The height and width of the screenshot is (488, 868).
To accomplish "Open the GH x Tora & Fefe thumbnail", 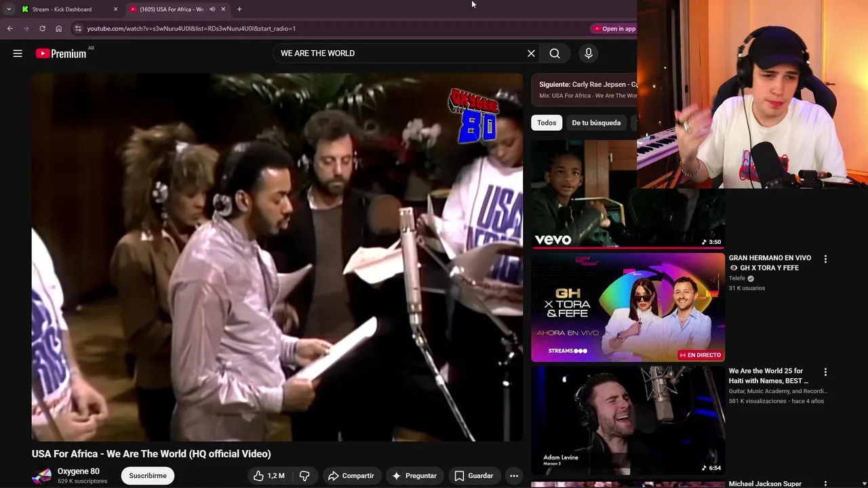I will point(628,308).
